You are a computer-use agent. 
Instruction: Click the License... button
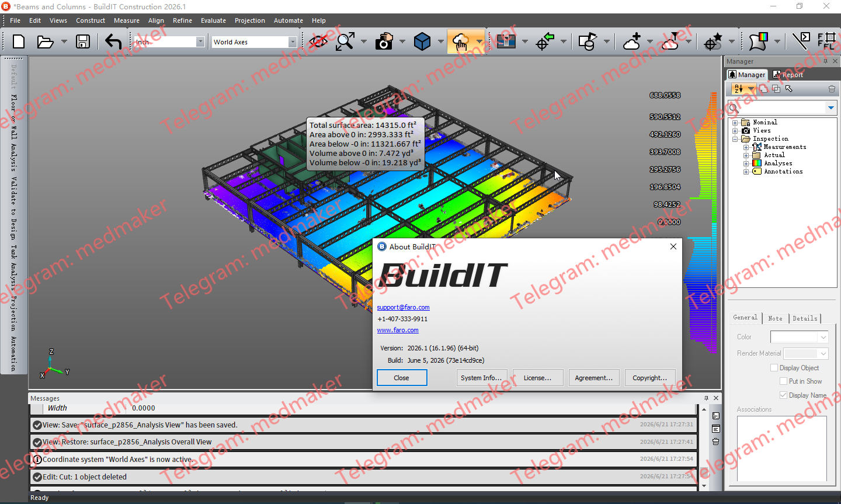[537, 378]
